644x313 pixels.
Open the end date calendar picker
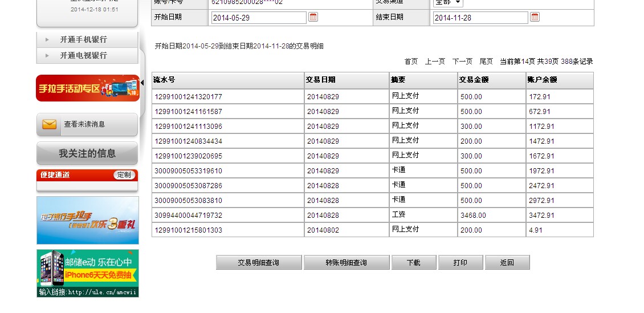[535, 17]
